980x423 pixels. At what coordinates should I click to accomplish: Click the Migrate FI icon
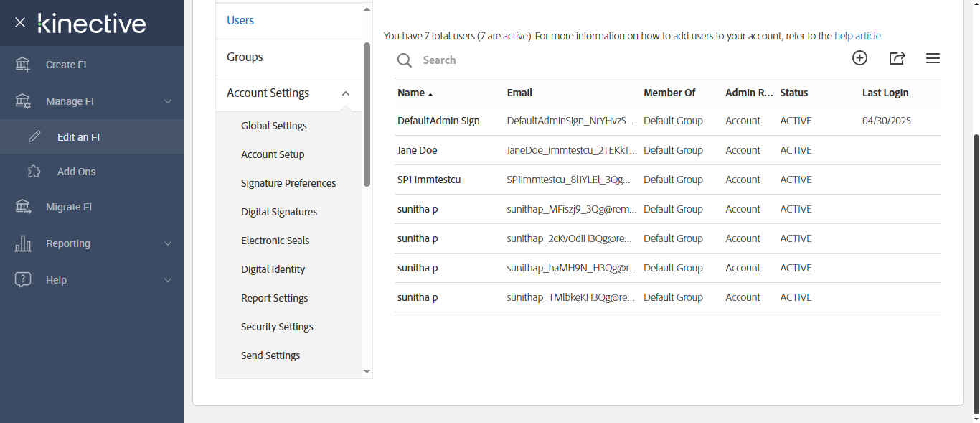[23, 207]
